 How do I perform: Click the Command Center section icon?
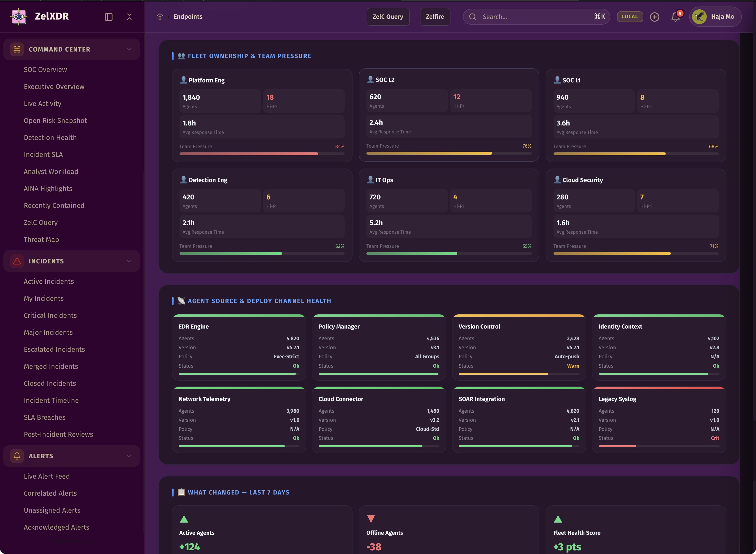[x=17, y=49]
